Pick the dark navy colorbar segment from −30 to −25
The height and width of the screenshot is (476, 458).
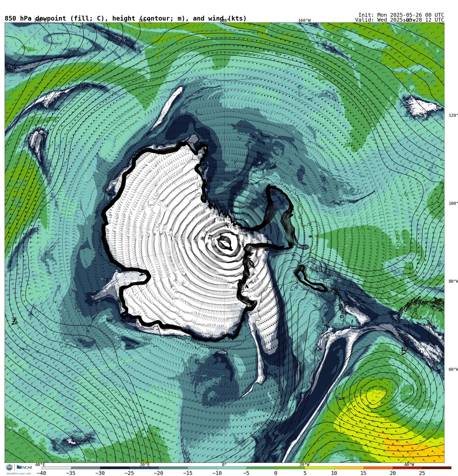point(115,468)
